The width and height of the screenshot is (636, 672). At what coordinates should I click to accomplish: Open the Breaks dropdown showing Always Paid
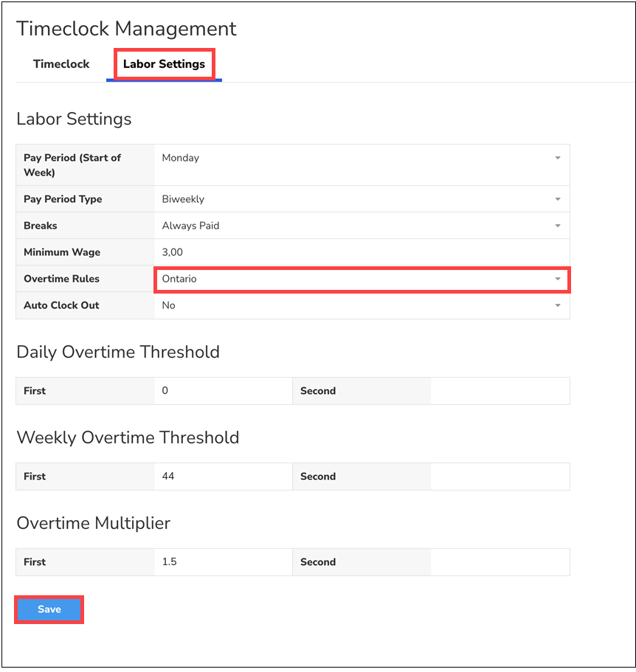point(362,226)
